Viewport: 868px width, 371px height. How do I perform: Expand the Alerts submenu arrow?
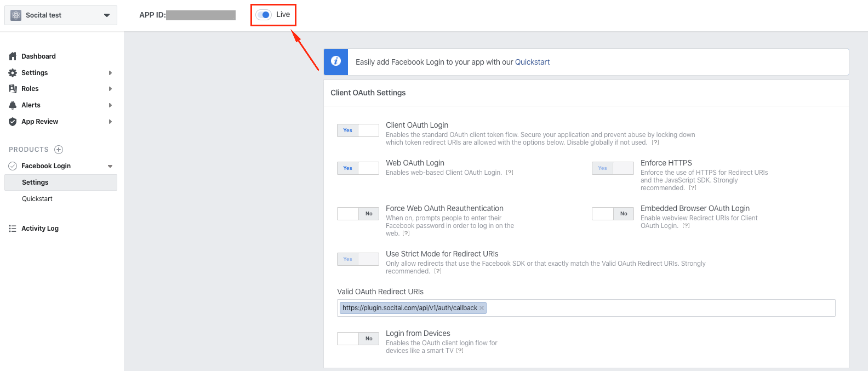(110, 105)
